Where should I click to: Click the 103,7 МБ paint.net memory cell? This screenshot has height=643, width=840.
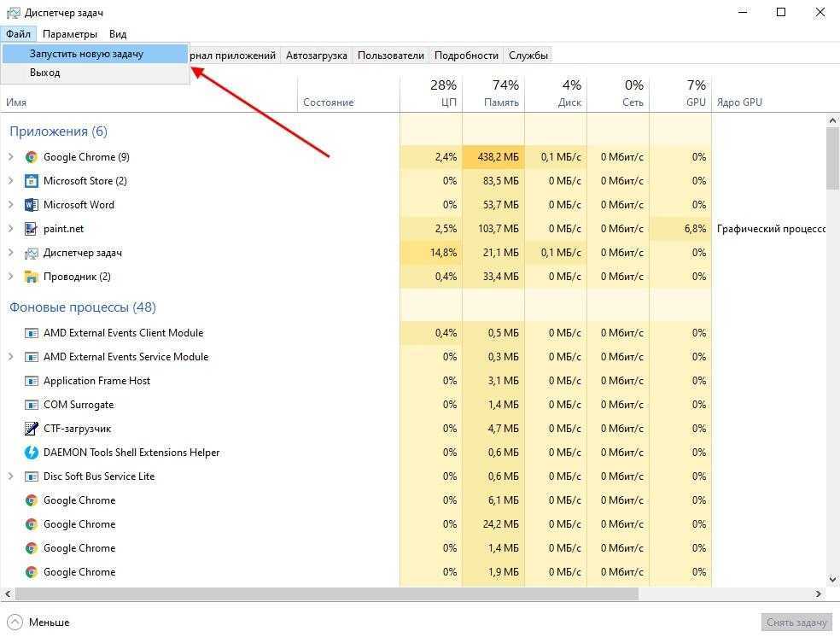493,229
